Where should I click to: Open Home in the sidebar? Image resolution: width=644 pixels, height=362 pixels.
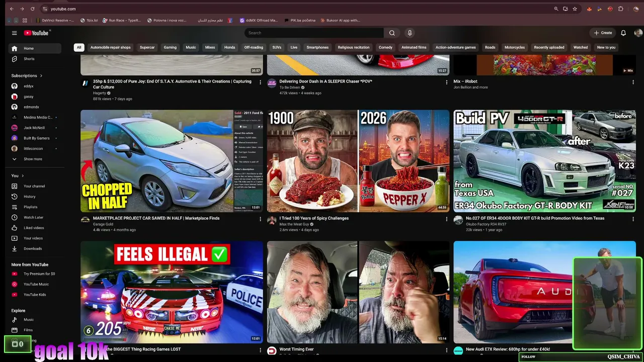pos(35,48)
